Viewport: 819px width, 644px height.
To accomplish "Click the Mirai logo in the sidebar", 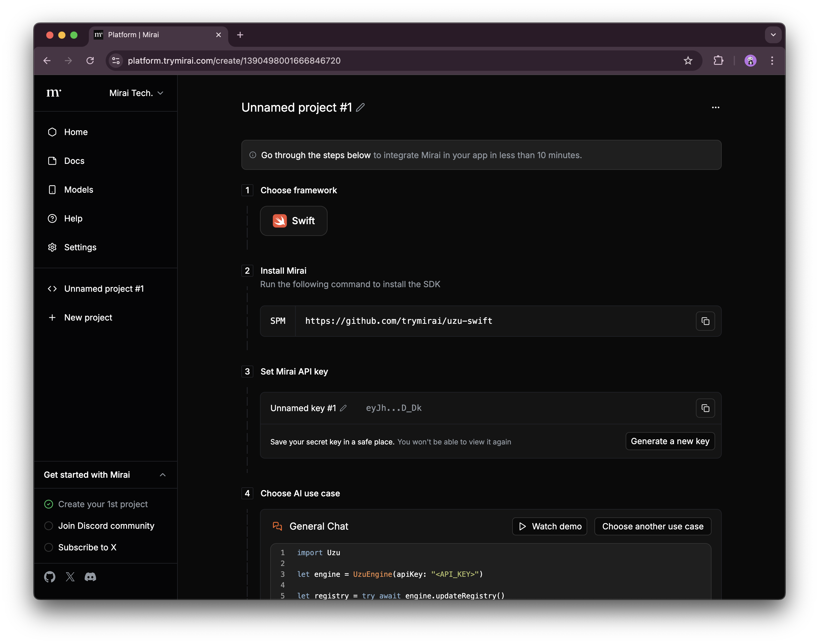I will [53, 93].
